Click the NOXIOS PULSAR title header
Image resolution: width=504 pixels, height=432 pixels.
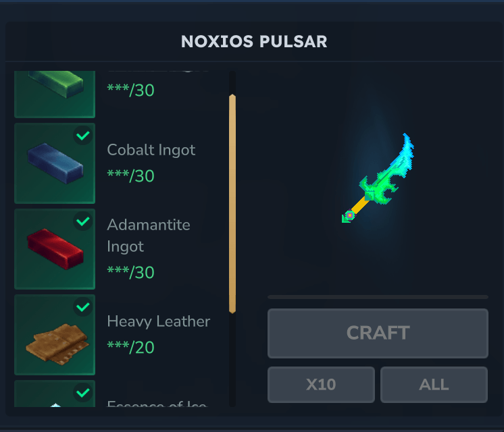click(x=254, y=42)
